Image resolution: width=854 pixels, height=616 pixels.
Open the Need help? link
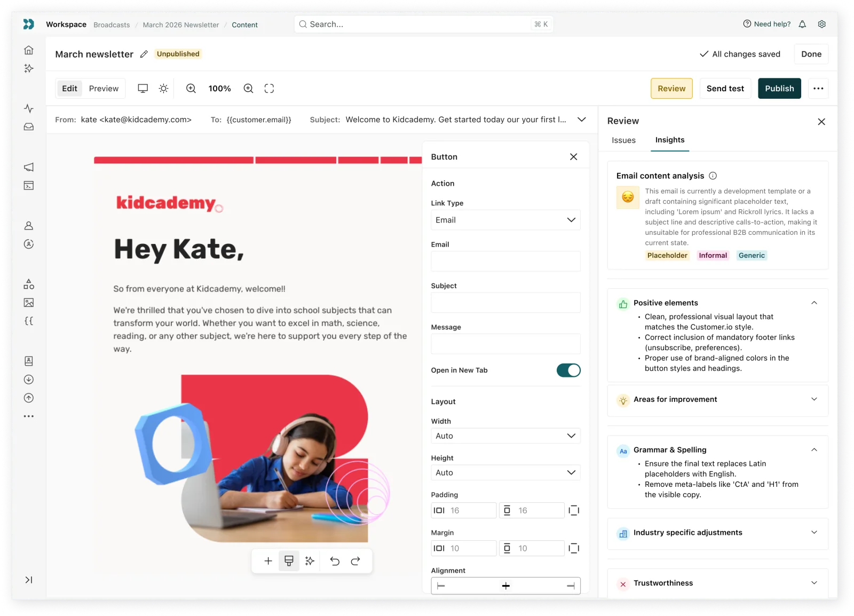pyautogui.click(x=767, y=24)
